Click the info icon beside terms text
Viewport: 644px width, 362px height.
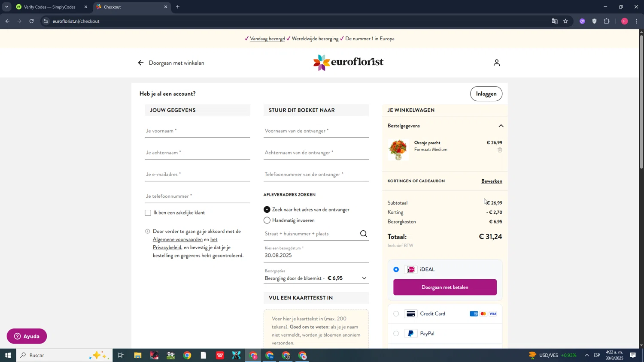[148, 232]
